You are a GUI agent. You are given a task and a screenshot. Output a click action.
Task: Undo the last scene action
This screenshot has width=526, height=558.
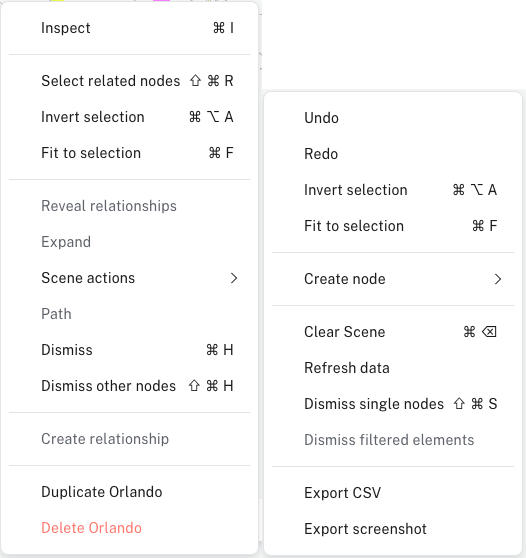[393, 118]
